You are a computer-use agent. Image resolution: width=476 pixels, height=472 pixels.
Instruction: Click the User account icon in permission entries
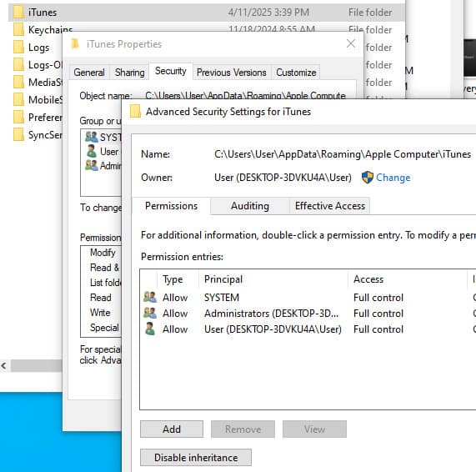(150, 329)
